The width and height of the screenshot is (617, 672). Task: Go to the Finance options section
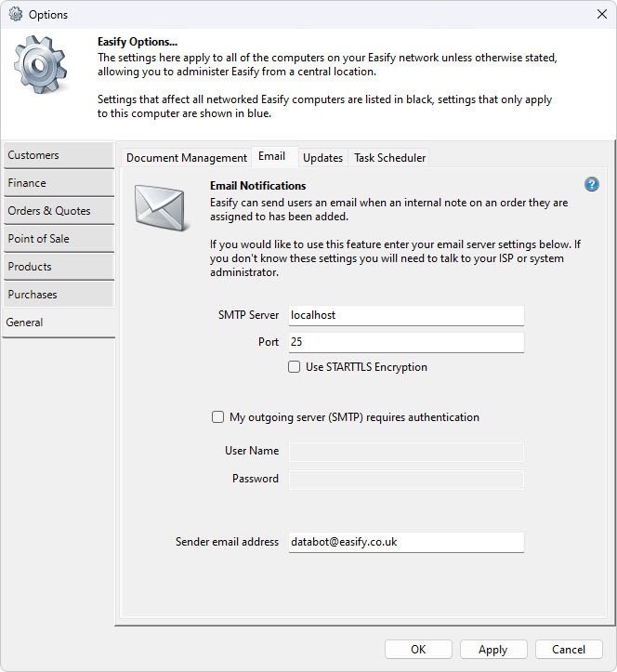pyautogui.click(x=58, y=183)
